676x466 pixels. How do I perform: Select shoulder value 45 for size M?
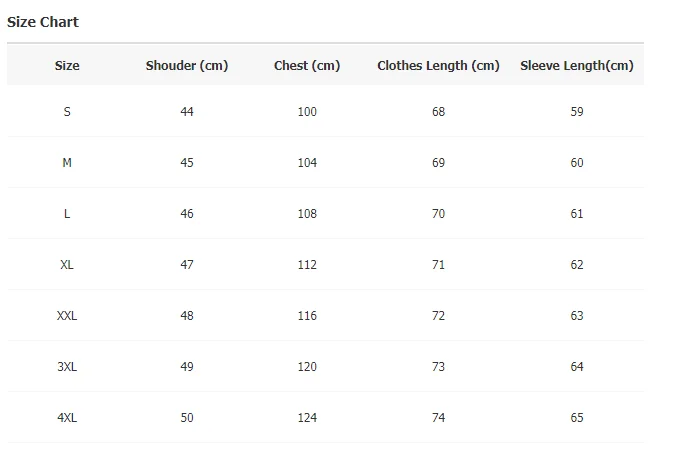tap(187, 163)
